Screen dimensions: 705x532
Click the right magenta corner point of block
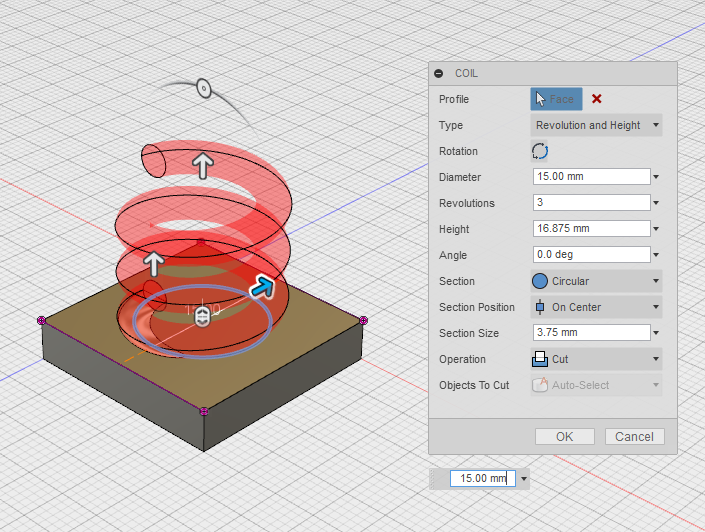(363, 320)
